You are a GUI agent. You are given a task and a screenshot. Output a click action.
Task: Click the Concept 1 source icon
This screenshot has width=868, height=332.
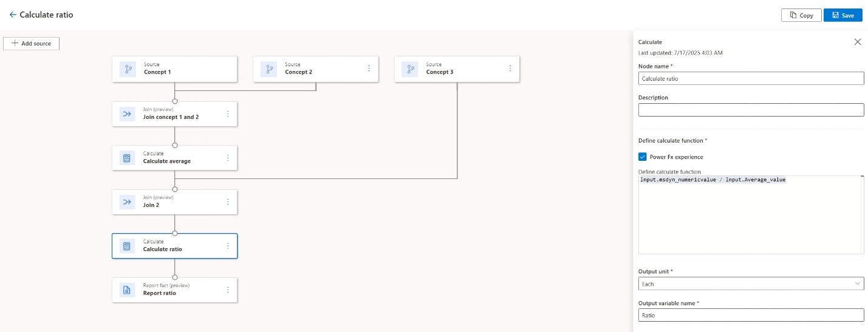point(128,69)
